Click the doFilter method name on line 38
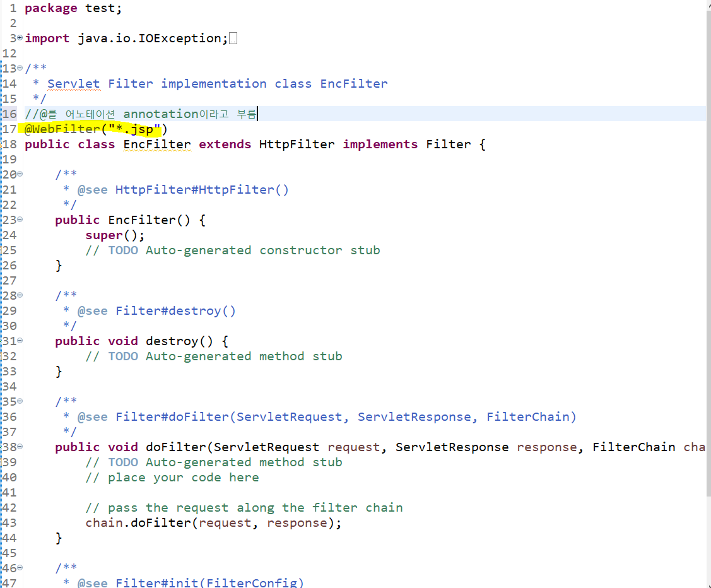Viewport: 711px width, 588px height. [176, 447]
